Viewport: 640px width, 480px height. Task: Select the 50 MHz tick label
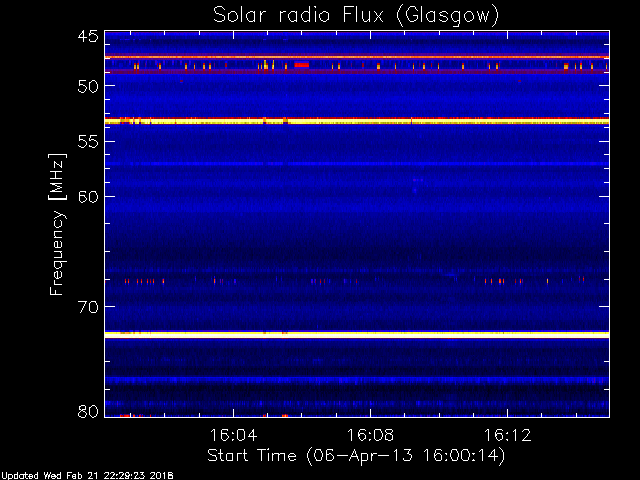click(88, 86)
